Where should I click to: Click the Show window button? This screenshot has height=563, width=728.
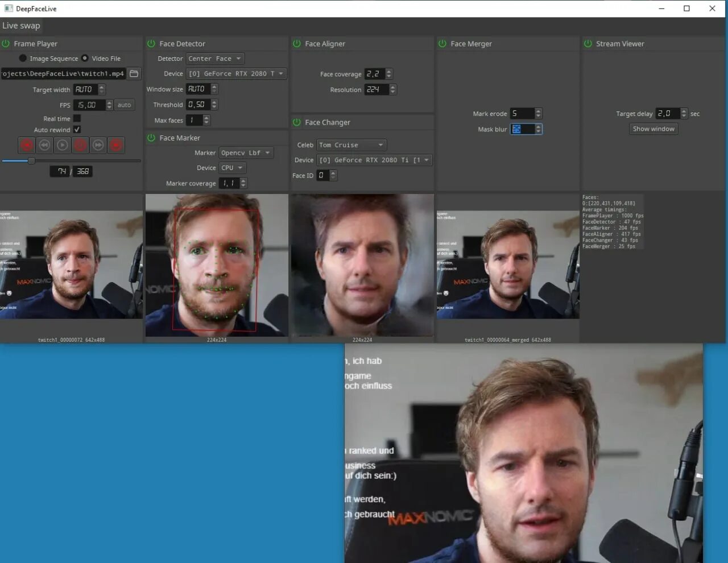(x=653, y=129)
